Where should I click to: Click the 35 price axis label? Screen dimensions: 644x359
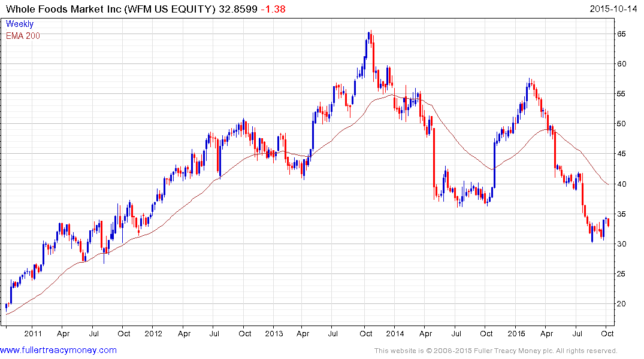click(x=621, y=214)
